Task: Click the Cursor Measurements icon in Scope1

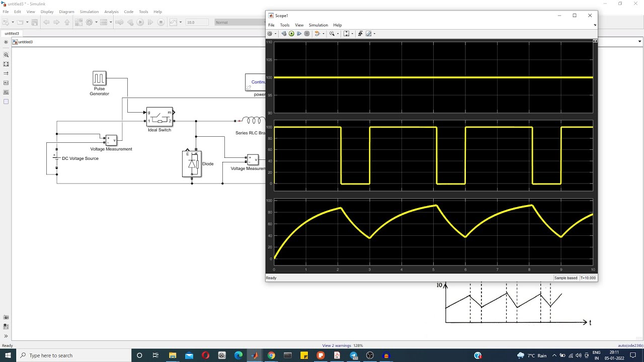Action: [369, 34]
